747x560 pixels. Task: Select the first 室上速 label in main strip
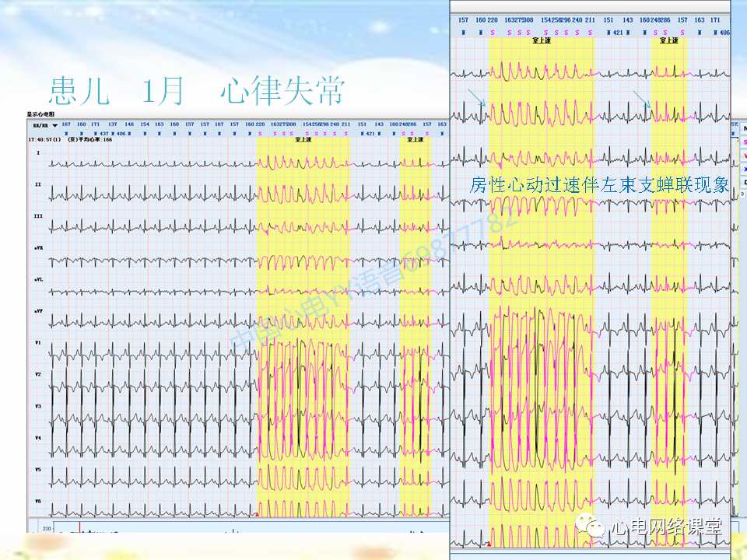point(303,139)
